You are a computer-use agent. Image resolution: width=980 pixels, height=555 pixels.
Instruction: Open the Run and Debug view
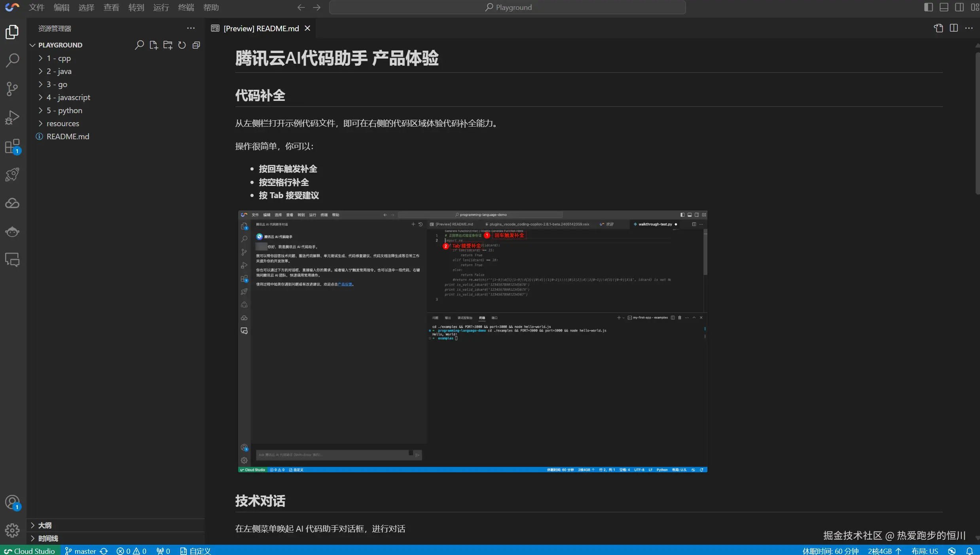[12, 117]
